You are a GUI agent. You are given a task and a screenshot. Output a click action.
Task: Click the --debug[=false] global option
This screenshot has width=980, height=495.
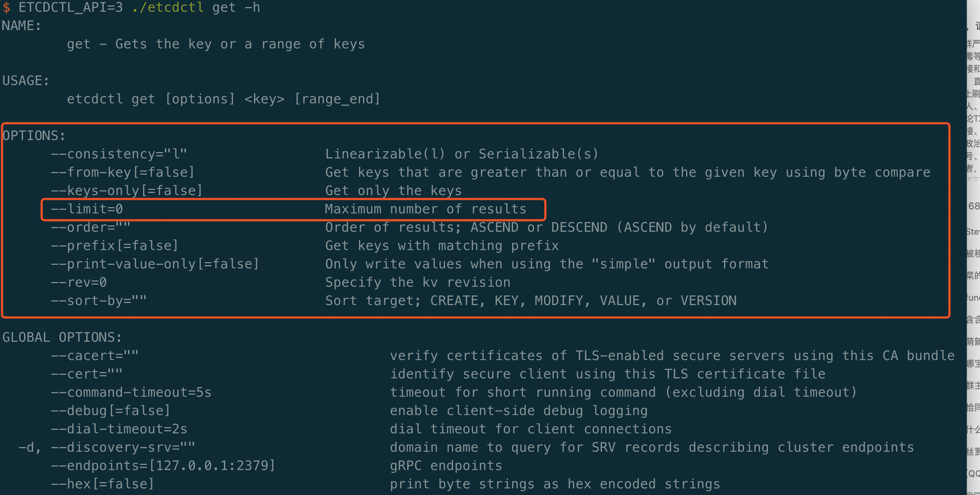pyautogui.click(x=110, y=411)
